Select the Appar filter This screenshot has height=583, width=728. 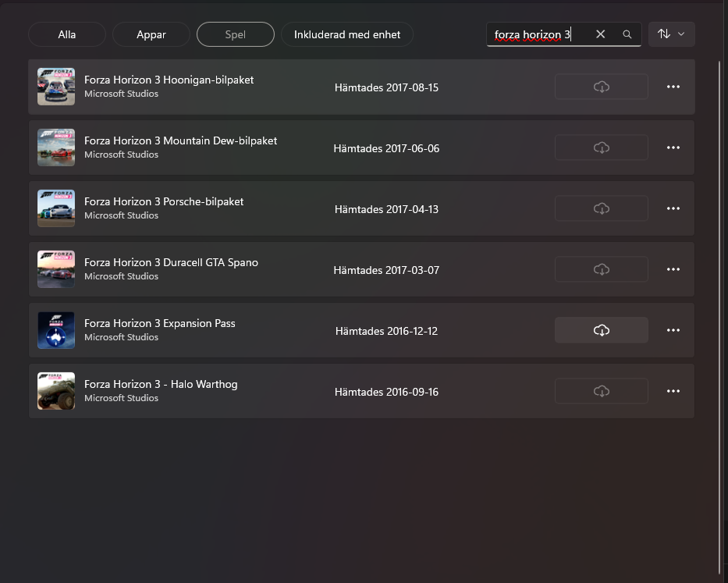tap(151, 34)
